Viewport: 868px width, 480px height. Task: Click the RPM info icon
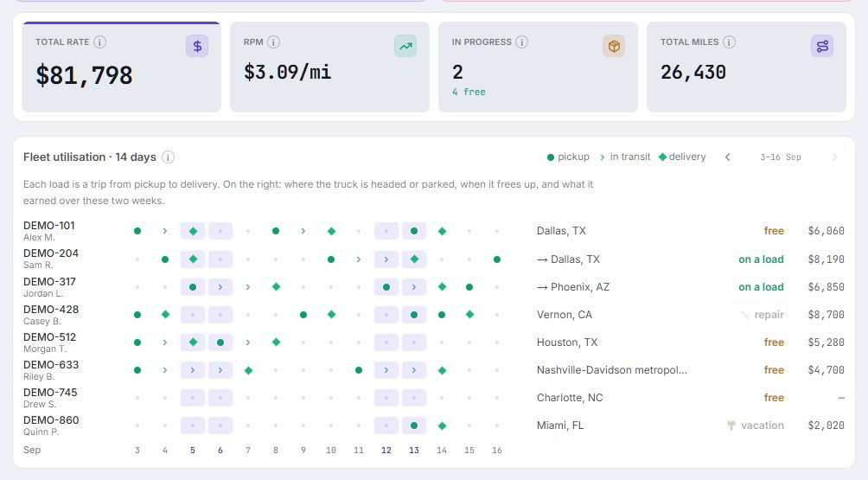coord(273,42)
